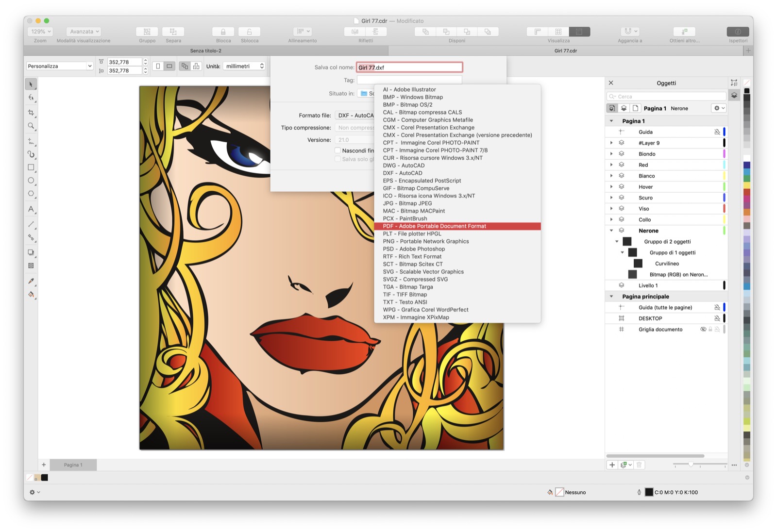This screenshot has width=777, height=532.
Task: Click the Salva col nome filename field
Action: point(409,67)
